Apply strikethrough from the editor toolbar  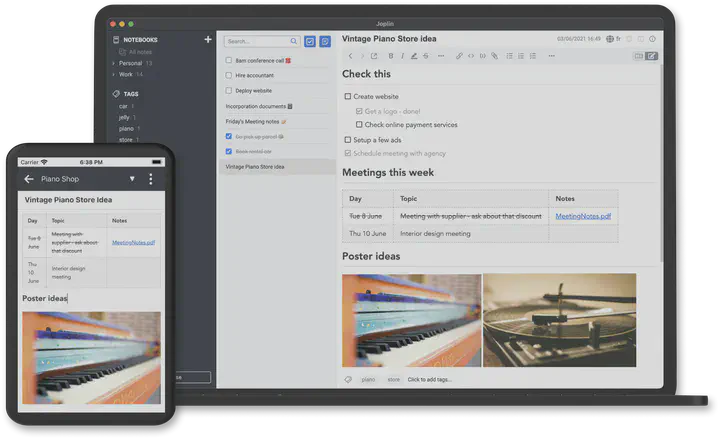coord(426,56)
